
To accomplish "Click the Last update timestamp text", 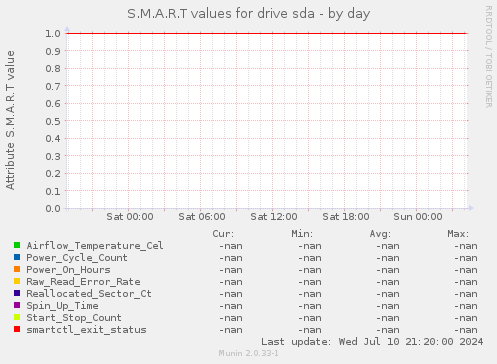I will (372, 342).
